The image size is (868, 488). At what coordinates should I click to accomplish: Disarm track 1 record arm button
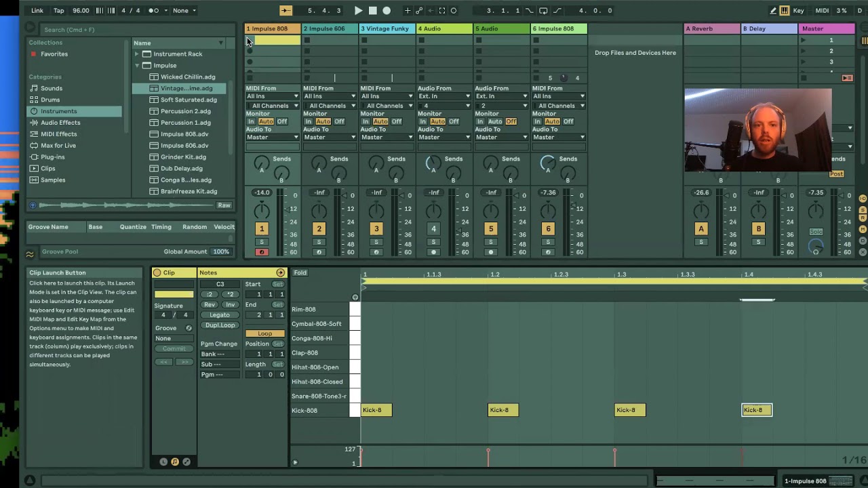click(261, 252)
